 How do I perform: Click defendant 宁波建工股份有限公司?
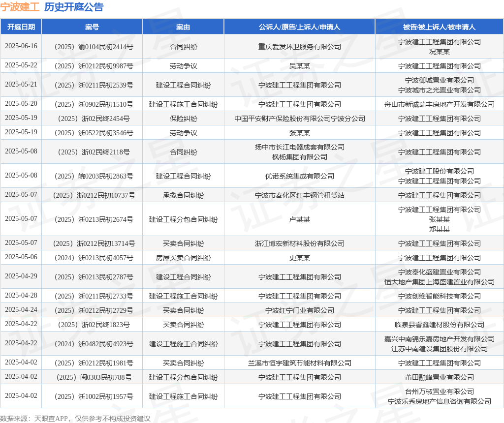[440, 172]
